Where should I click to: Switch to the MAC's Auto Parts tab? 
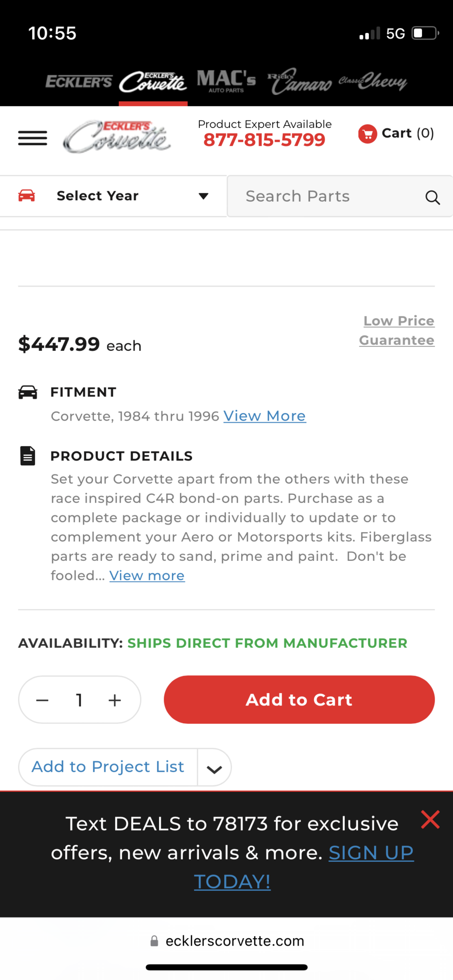[x=226, y=81]
